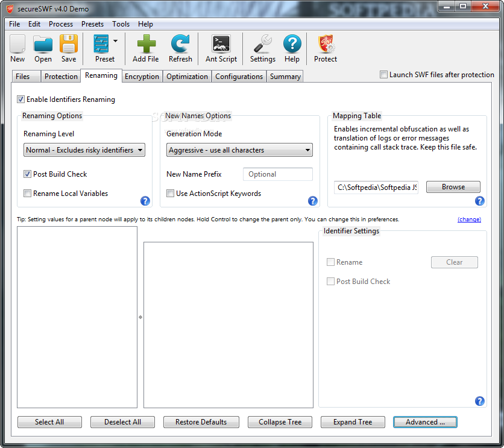Click the Protect shield icon
Screen dimensions: 504x448
coord(326,44)
